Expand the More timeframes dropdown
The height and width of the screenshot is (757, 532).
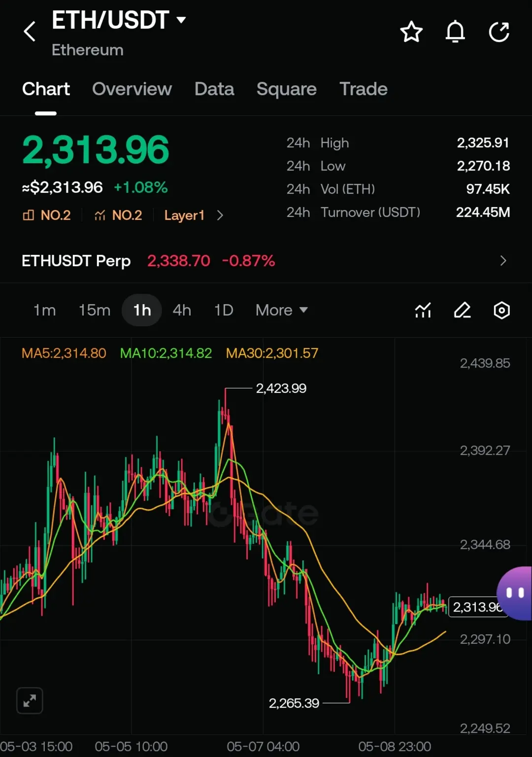[282, 310]
